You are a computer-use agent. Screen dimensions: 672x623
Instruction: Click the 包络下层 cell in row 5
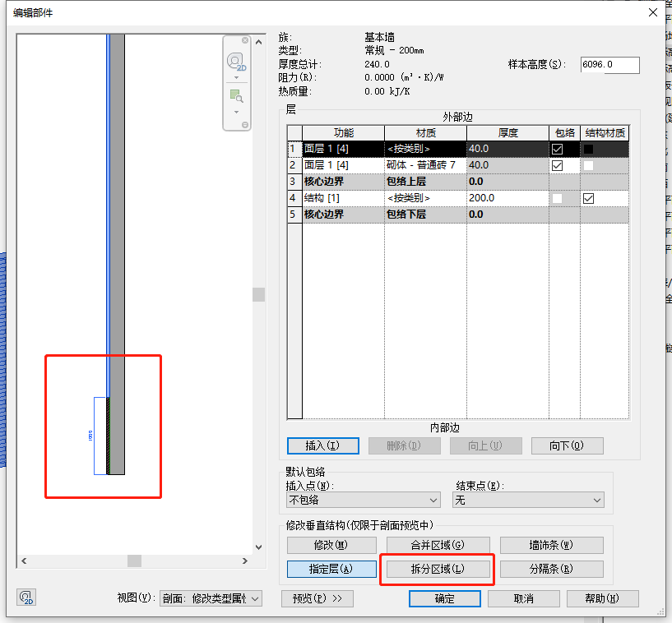click(x=425, y=215)
